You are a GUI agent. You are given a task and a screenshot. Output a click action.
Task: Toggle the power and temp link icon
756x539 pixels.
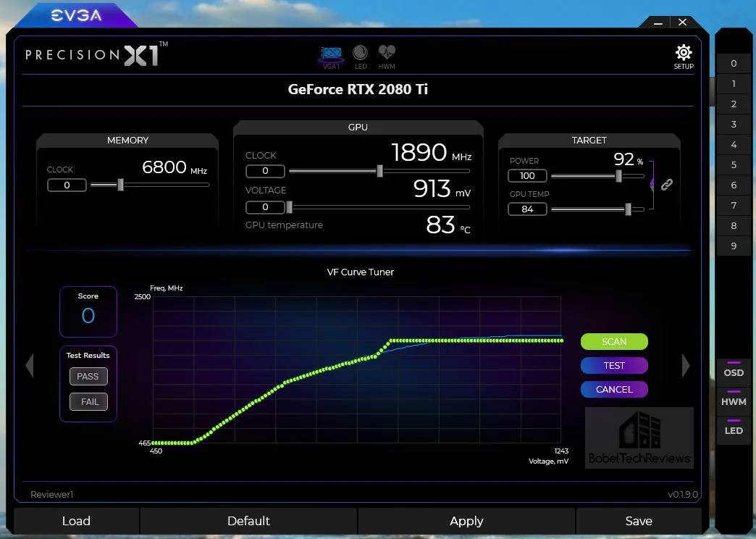(667, 184)
